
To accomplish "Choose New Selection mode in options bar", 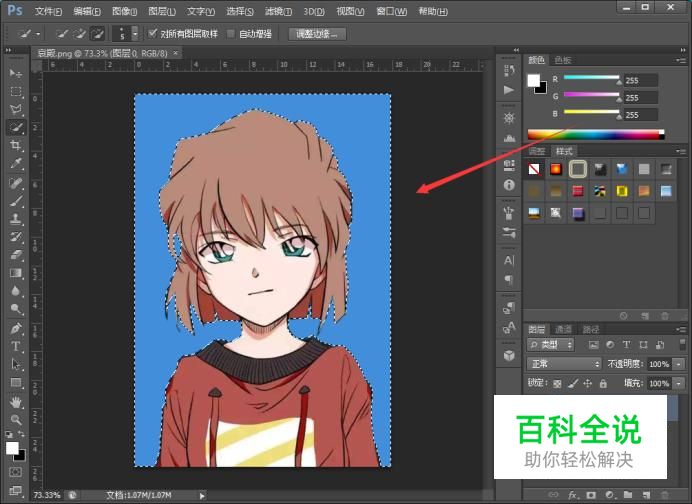I will (x=62, y=33).
